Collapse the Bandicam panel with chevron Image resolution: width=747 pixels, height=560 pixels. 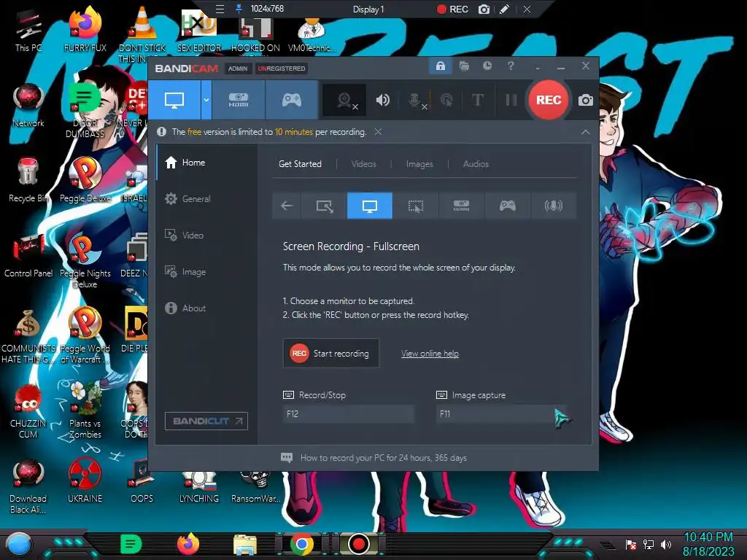586,133
